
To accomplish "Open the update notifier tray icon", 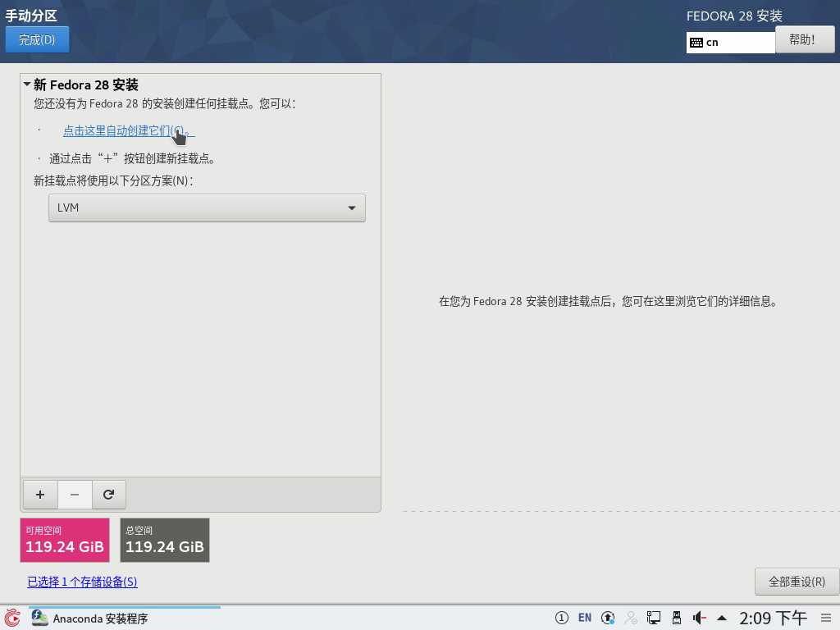I will tap(608, 619).
